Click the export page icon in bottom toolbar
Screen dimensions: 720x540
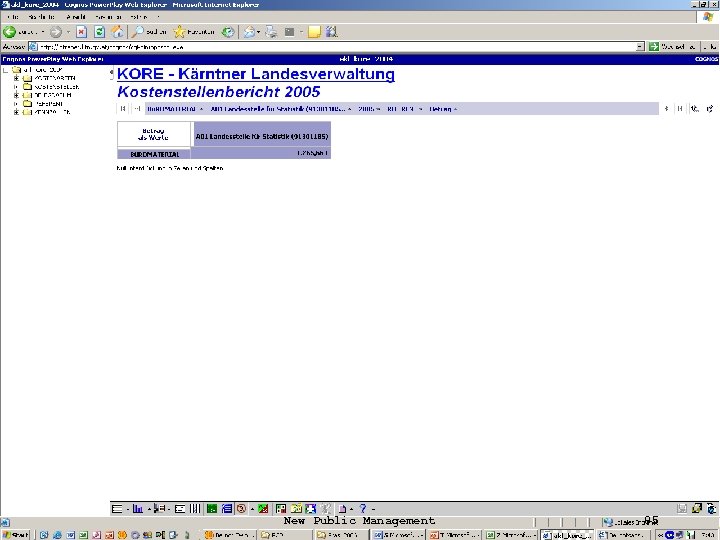343,509
